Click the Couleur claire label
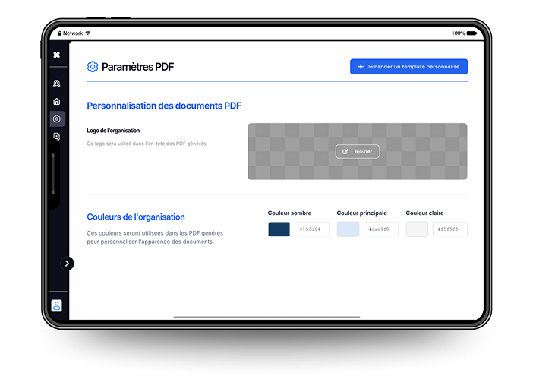 (x=424, y=213)
